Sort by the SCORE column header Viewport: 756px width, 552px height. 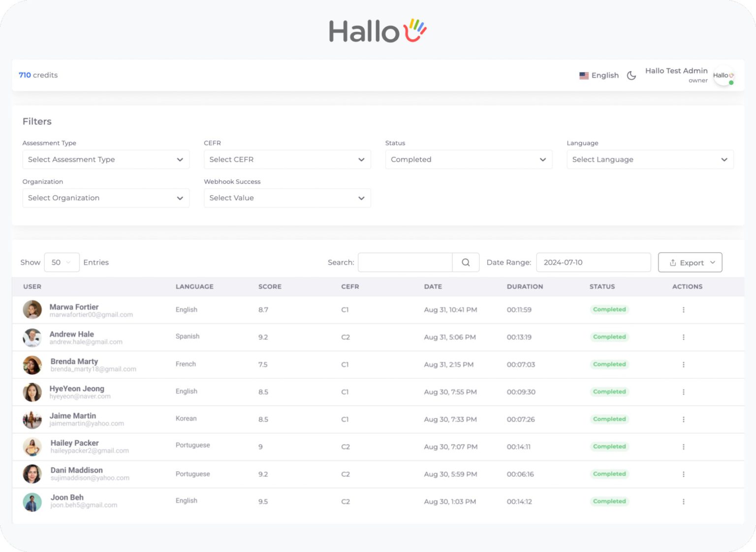270,286
